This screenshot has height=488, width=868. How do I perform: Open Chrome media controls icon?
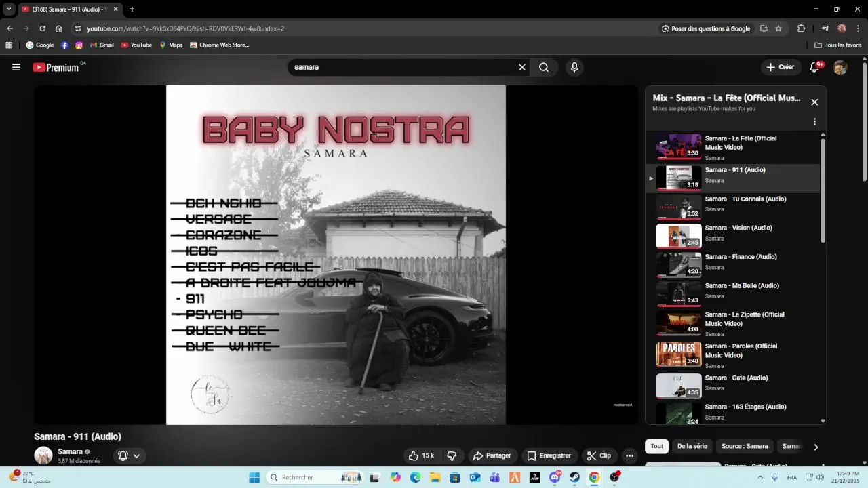click(x=825, y=28)
